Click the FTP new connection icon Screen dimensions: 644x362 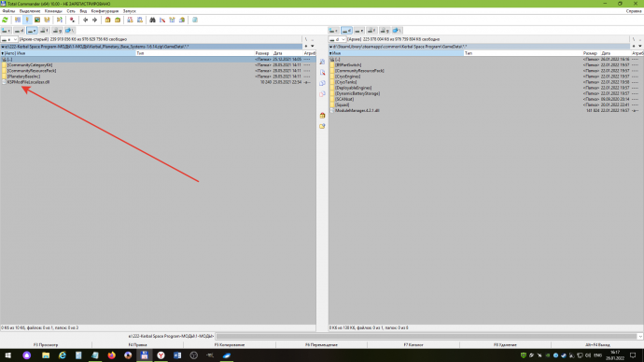(x=140, y=20)
